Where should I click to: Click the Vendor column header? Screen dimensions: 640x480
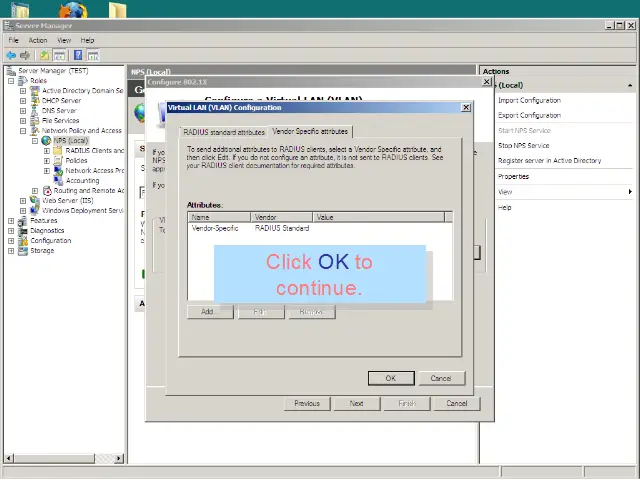pos(282,217)
